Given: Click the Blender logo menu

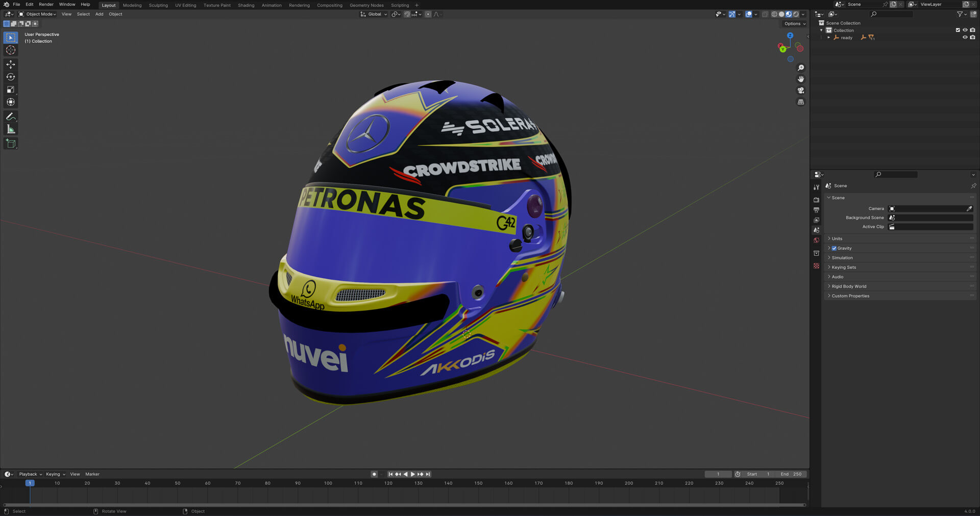Looking at the screenshot, I should pyautogui.click(x=6, y=5).
